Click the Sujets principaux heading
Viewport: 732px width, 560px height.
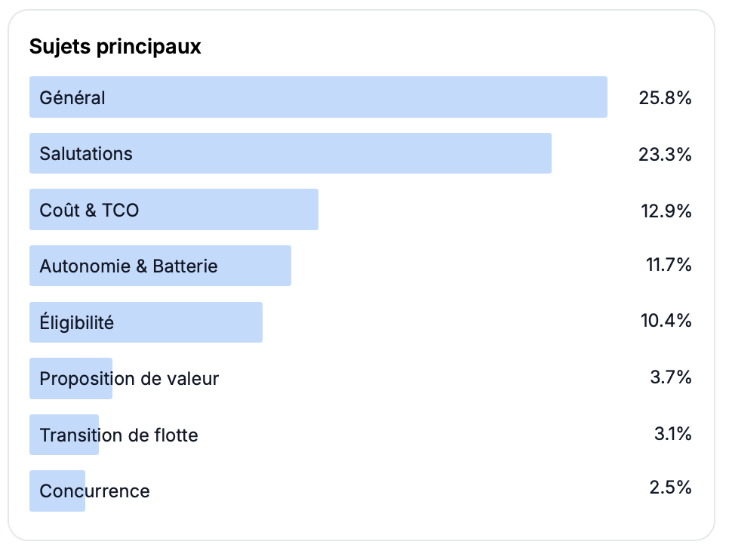pos(115,47)
